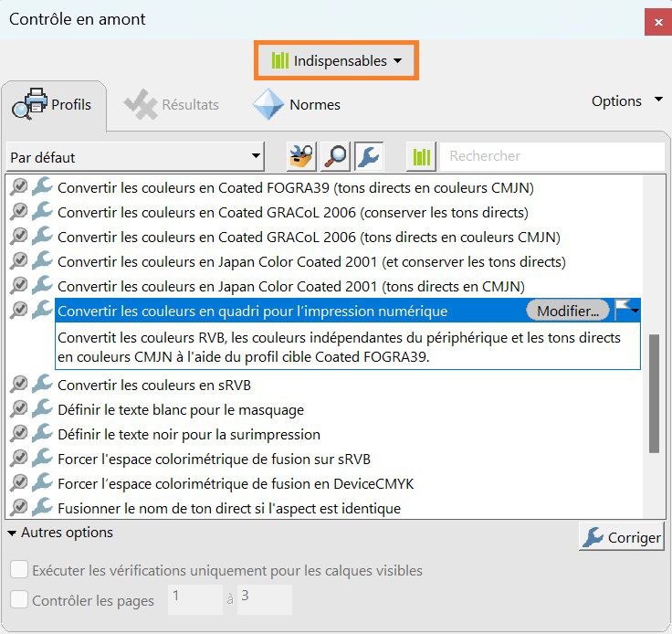Click wrench icon of texte noir surimpression row

pos(42,433)
